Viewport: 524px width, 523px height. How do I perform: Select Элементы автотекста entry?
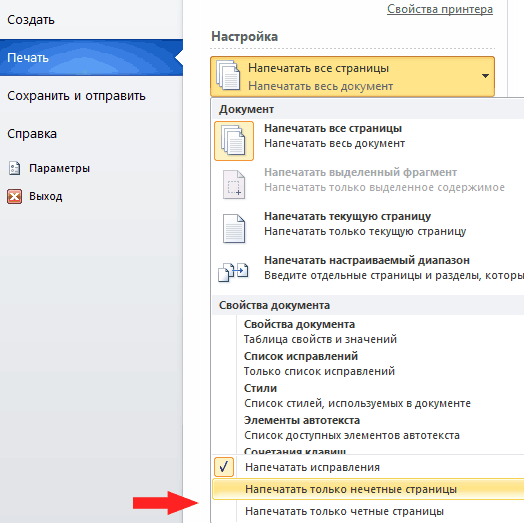point(352,428)
